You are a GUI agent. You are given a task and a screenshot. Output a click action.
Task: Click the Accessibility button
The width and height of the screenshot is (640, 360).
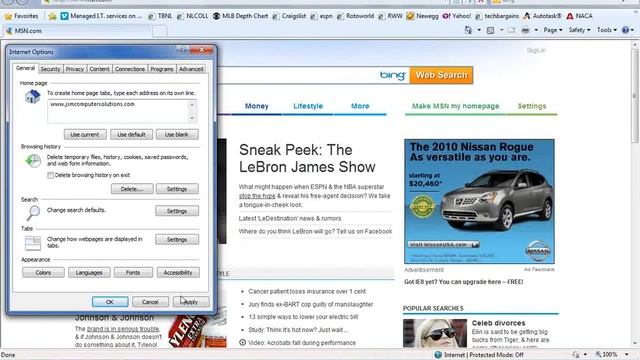pyautogui.click(x=178, y=273)
